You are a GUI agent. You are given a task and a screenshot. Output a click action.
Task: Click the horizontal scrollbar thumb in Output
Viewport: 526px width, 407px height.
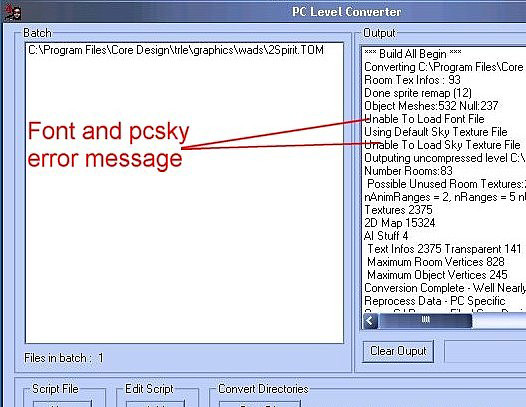(x=425, y=321)
